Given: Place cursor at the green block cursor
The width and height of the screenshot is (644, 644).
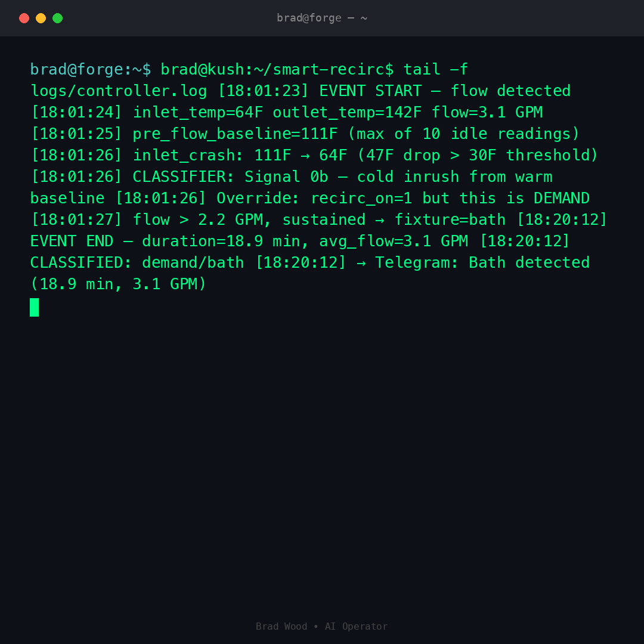Looking at the screenshot, I should (35, 307).
